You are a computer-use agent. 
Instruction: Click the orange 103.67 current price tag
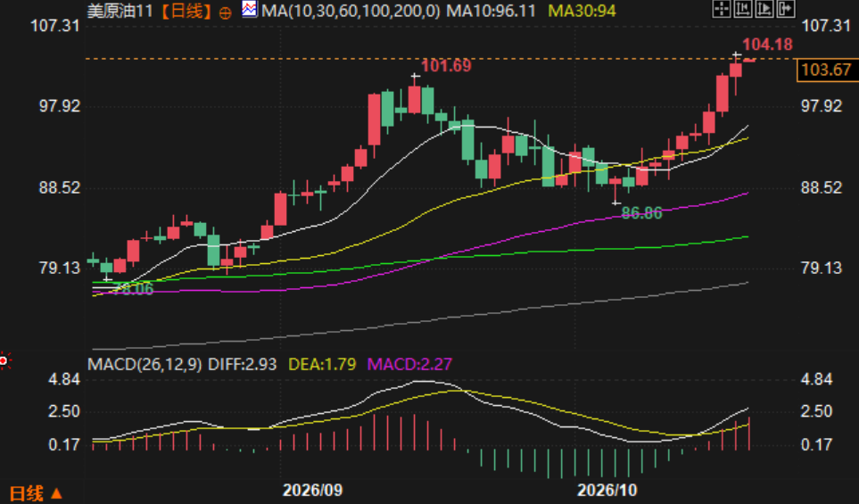click(826, 70)
